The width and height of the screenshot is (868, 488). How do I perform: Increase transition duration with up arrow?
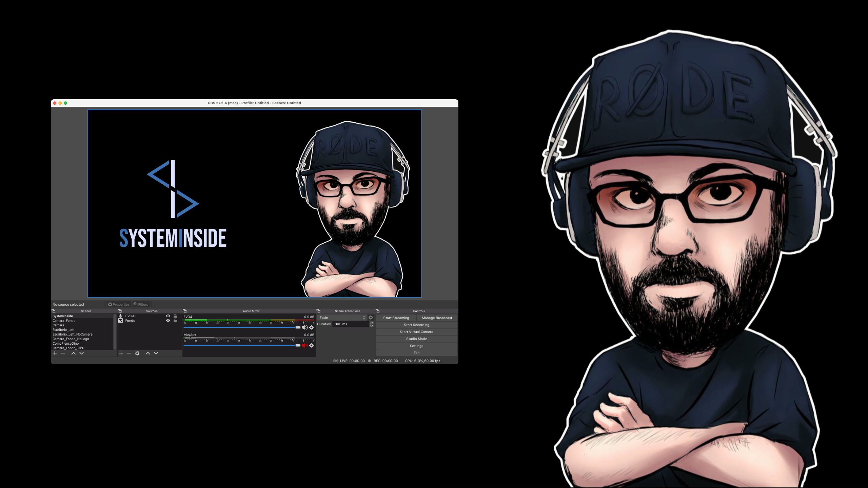[372, 323]
